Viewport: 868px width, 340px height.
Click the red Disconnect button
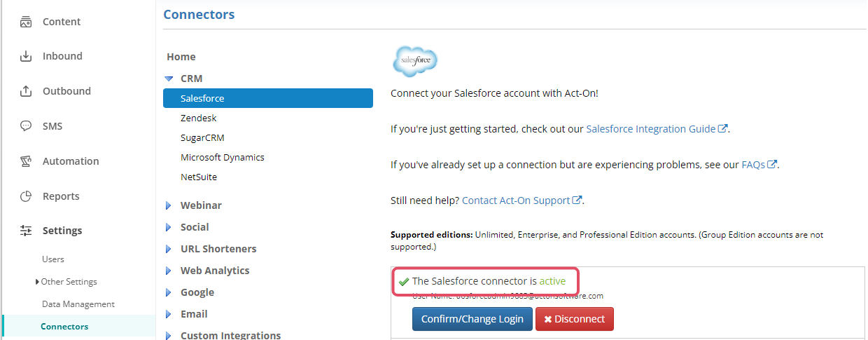pos(575,319)
